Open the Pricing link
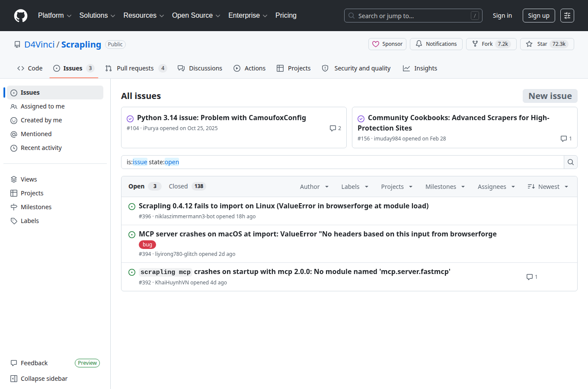588x389 pixels. pyautogui.click(x=286, y=16)
